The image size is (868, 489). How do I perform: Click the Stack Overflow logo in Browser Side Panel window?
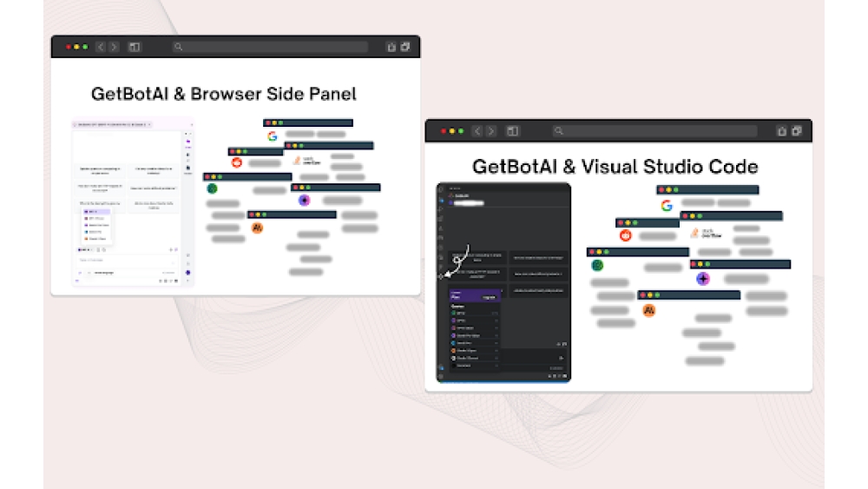click(x=307, y=161)
